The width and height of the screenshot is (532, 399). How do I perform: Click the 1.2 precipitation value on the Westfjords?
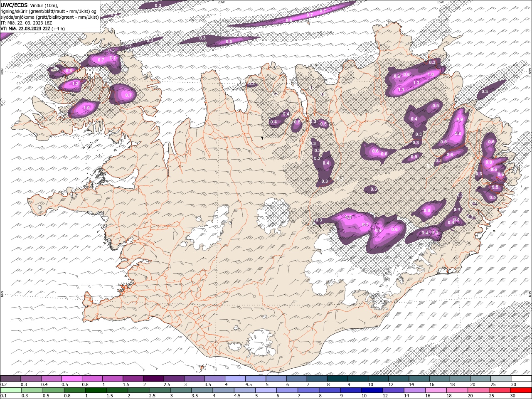(75, 84)
